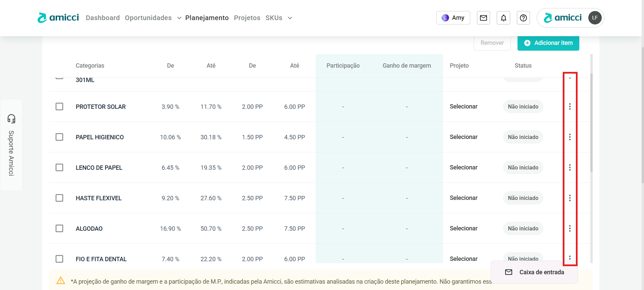Open Suporte Amicci headset panel
644x290 pixels.
(11, 145)
